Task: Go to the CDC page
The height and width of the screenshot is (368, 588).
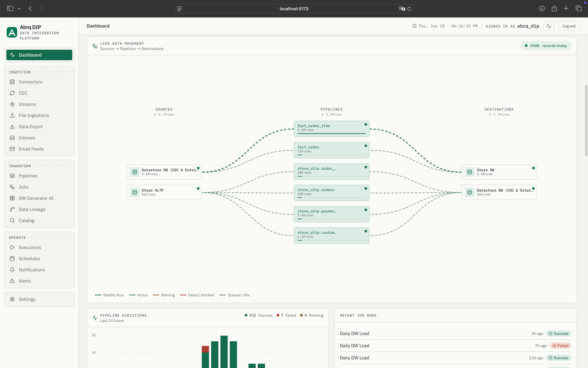Action: (x=39, y=93)
